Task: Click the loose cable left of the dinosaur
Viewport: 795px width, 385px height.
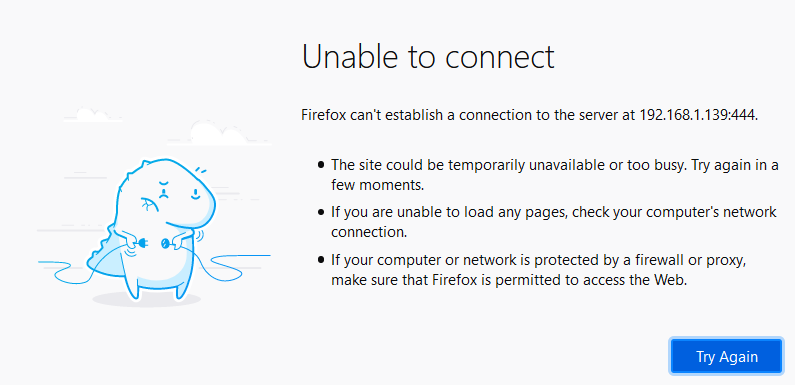Action: point(68,270)
